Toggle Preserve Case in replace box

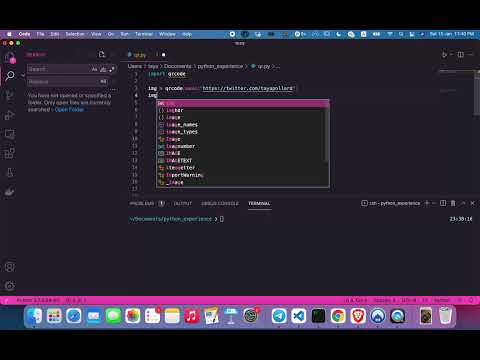(103, 81)
